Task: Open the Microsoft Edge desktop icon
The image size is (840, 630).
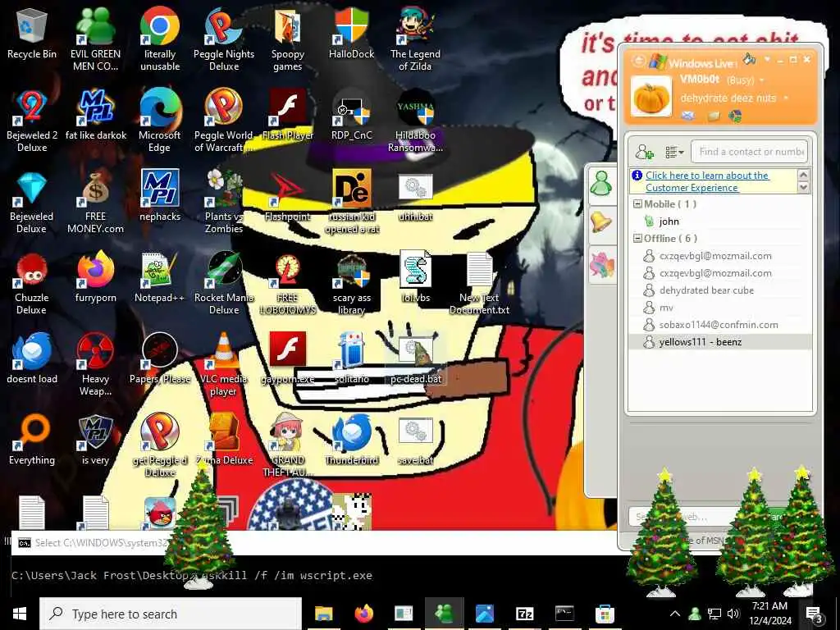Action: coord(160,121)
